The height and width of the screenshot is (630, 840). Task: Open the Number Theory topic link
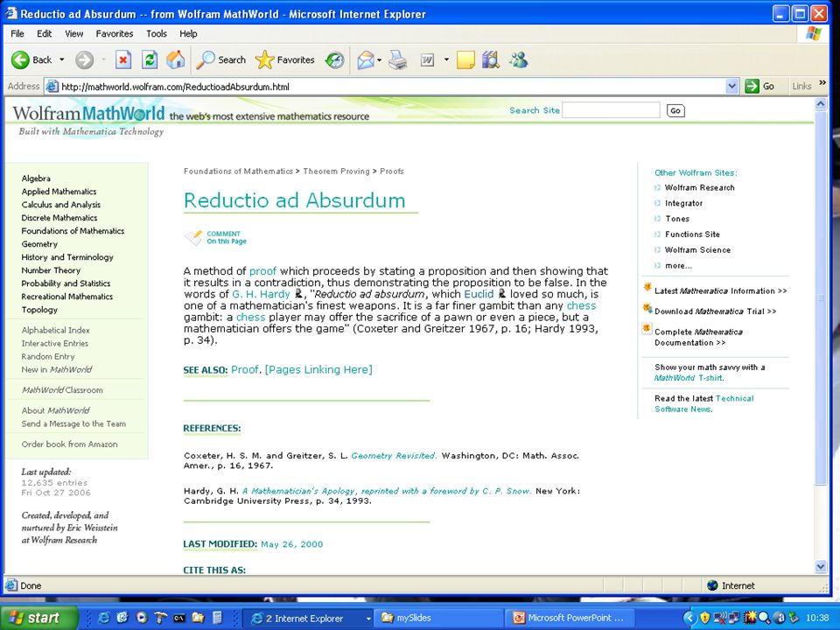[51, 270]
